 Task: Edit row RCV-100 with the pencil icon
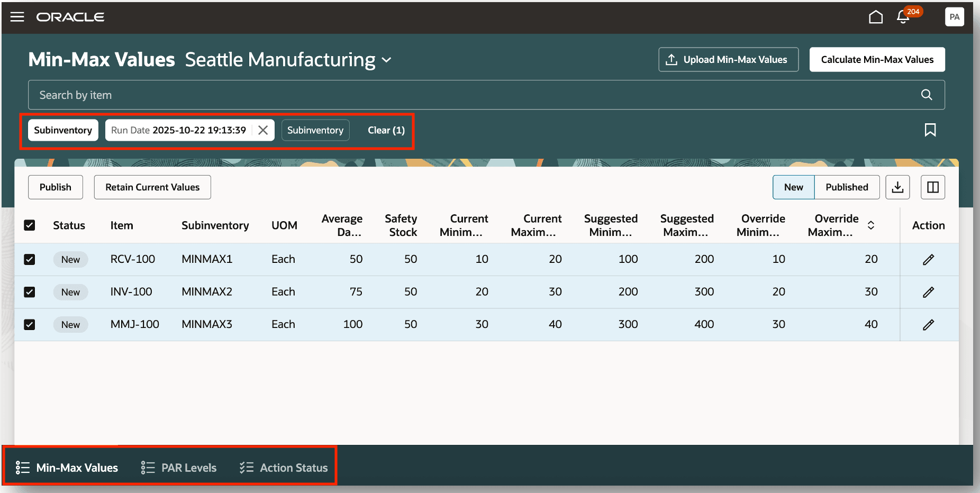(x=929, y=259)
